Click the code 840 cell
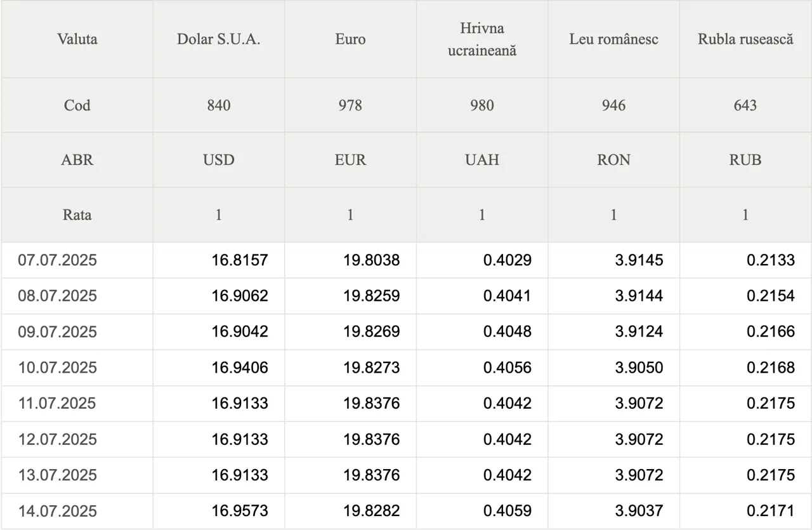Viewport: 812px width, 530px height. (219, 105)
